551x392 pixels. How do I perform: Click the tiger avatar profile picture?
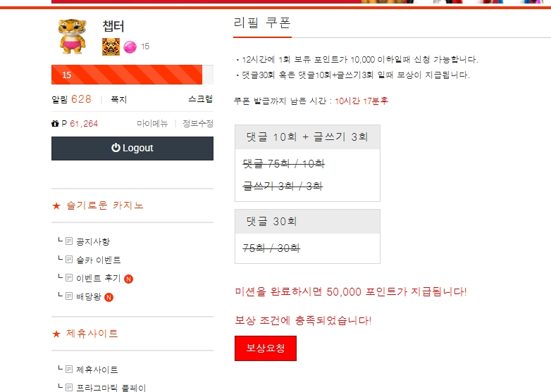[x=73, y=36]
